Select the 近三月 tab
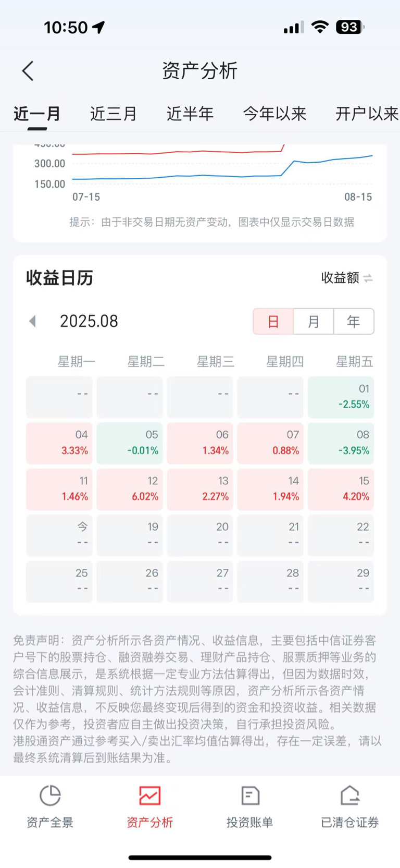Screen dimensions: 400x868 [x=113, y=114]
